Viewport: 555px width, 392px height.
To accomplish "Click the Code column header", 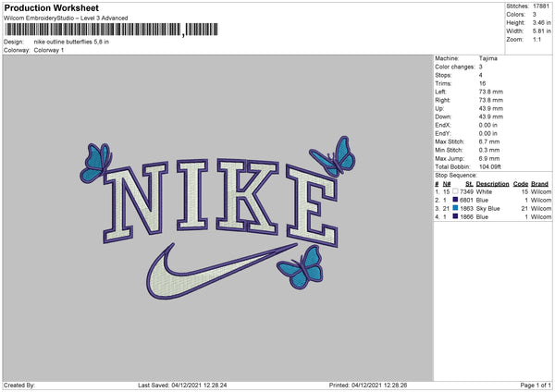I will (x=521, y=184).
